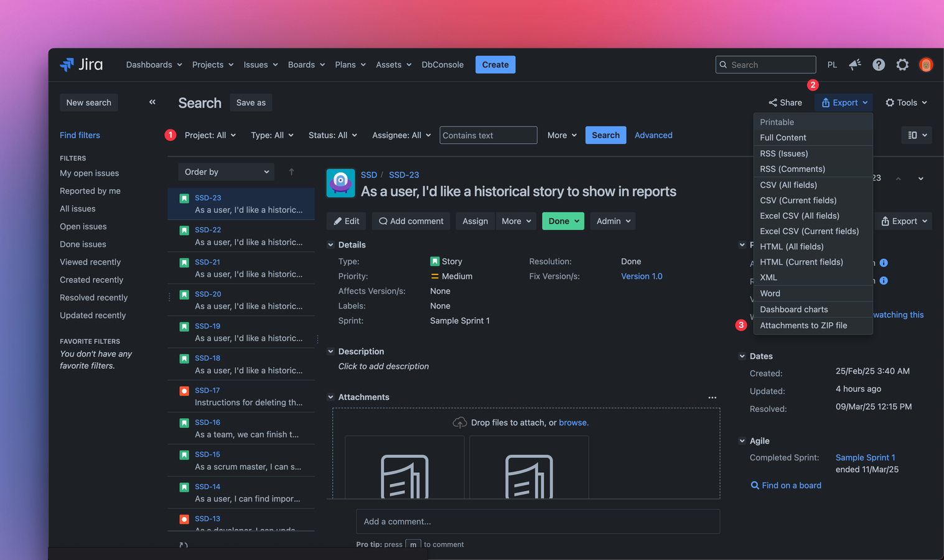
Task: Open the Projects menu
Action: coord(213,65)
